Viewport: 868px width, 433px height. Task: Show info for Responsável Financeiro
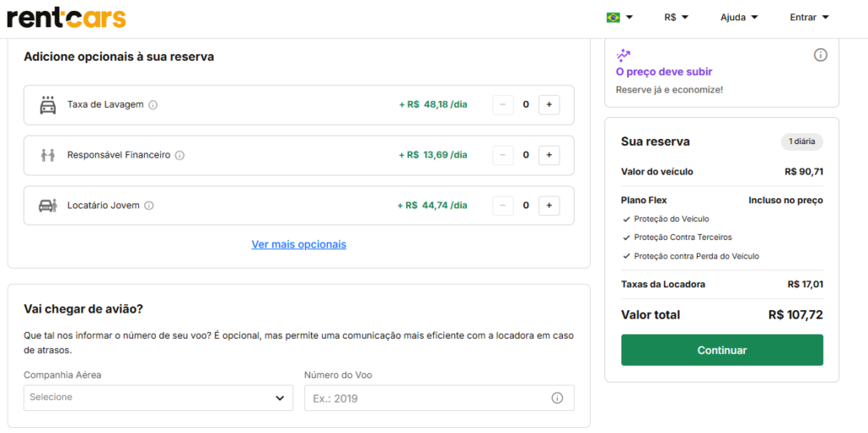tap(180, 156)
